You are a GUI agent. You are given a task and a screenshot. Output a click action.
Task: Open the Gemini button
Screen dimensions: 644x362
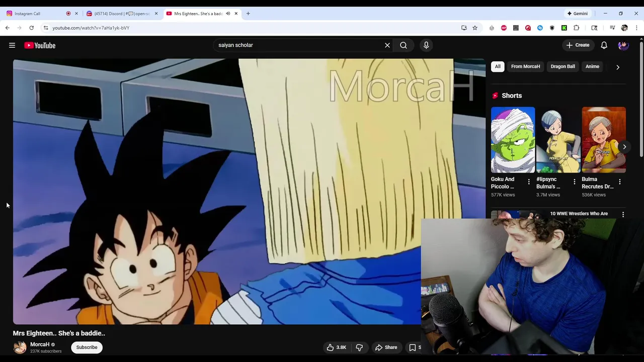577,14
